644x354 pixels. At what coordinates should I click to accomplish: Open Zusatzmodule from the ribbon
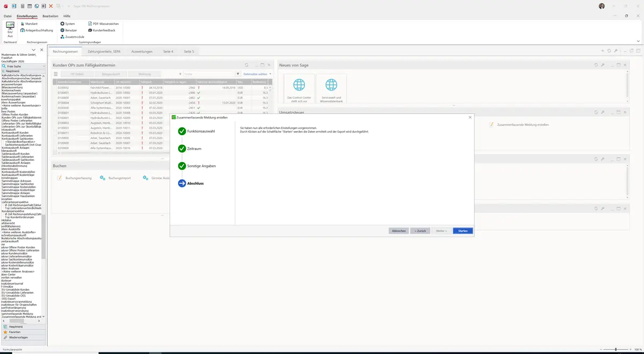coord(72,37)
